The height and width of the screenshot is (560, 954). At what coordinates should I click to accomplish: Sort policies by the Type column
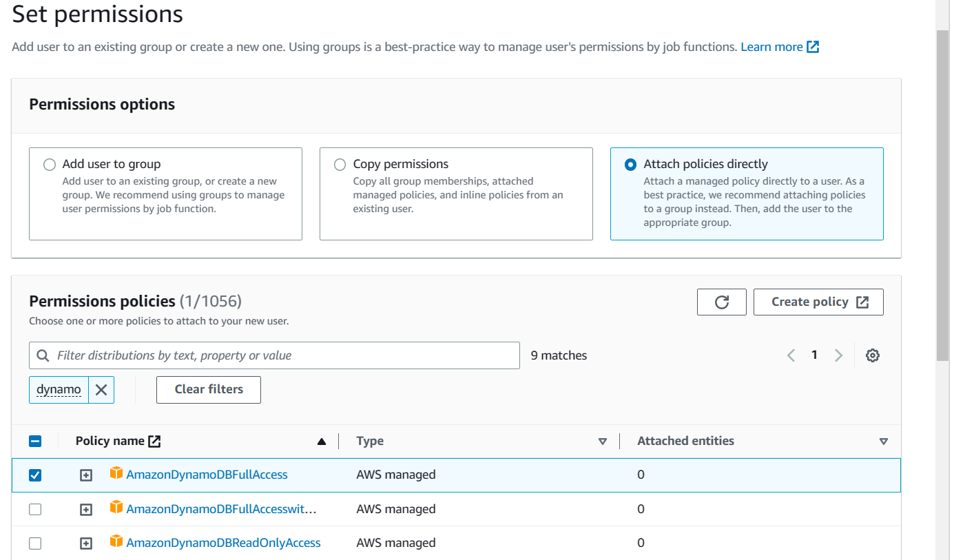602,442
